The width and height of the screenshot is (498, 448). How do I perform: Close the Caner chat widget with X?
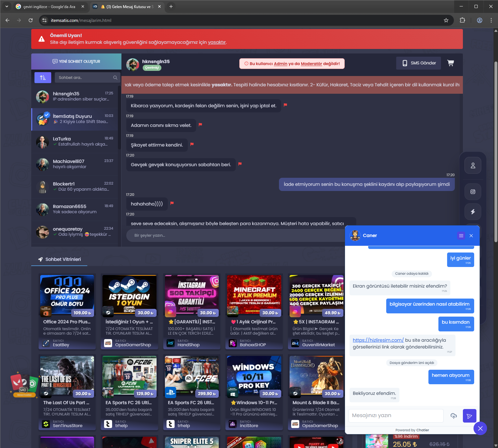point(471,236)
